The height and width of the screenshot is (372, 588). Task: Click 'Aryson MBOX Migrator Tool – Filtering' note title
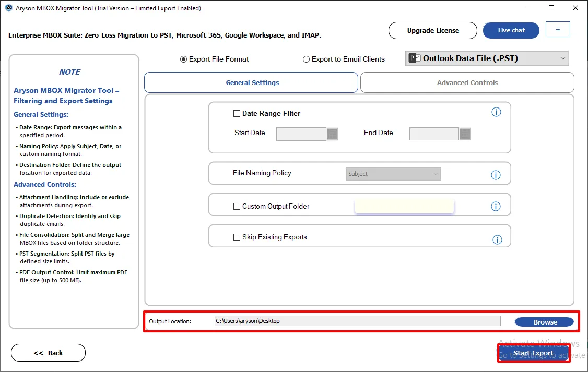pos(66,95)
